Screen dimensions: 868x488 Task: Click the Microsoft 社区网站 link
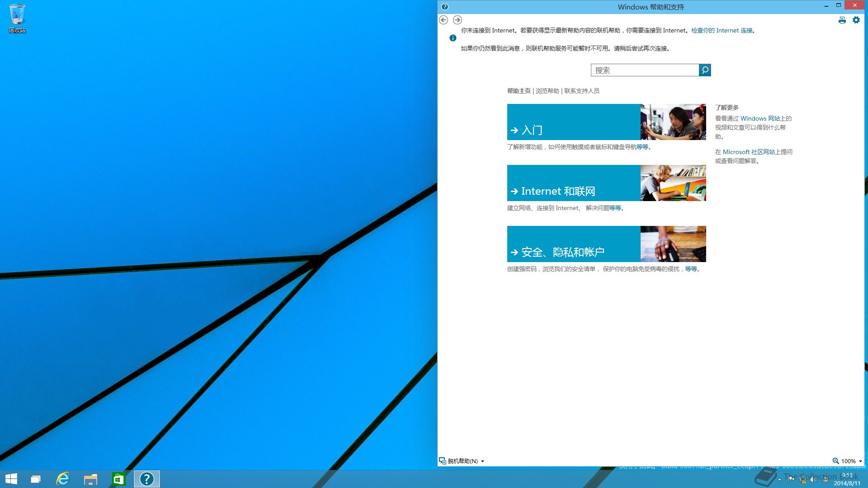(749, 152)
